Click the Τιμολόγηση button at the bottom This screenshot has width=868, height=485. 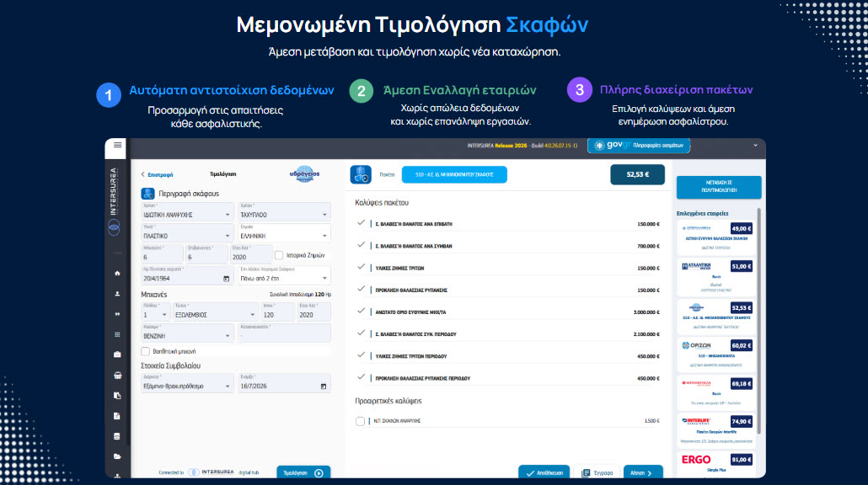[x=303, y=473]
